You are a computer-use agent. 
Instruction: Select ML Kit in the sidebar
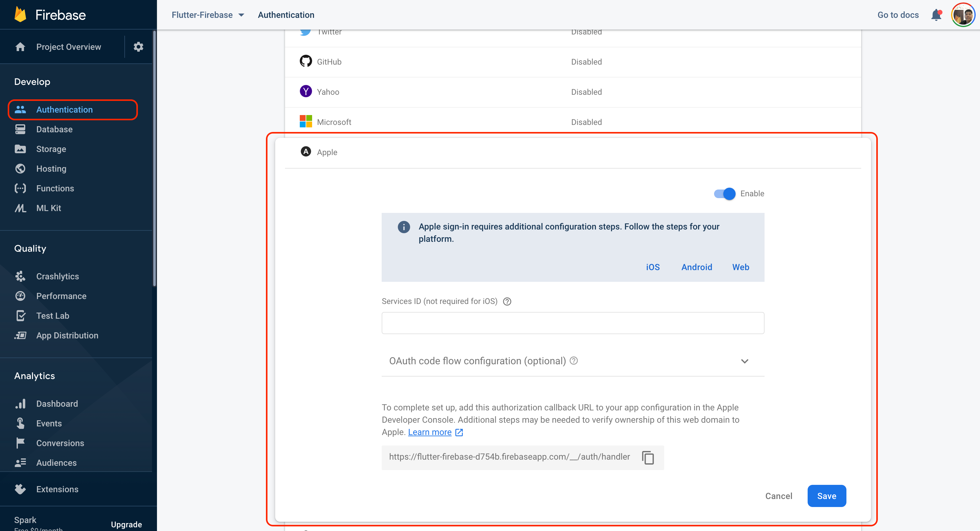48,208
